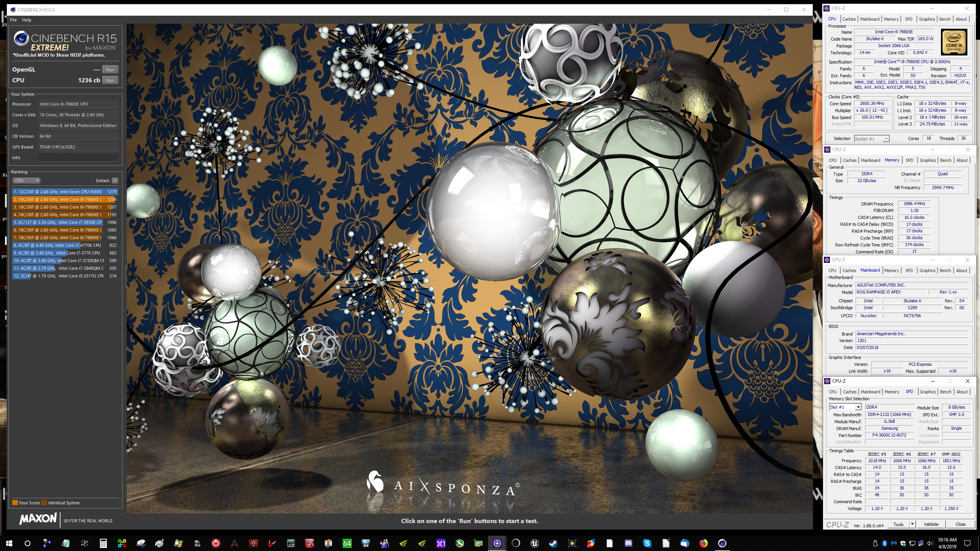Open Snipping Tool from the taskbar
Image resolution: width=980 pixels, height=551 pixels.
click(140, 543)
